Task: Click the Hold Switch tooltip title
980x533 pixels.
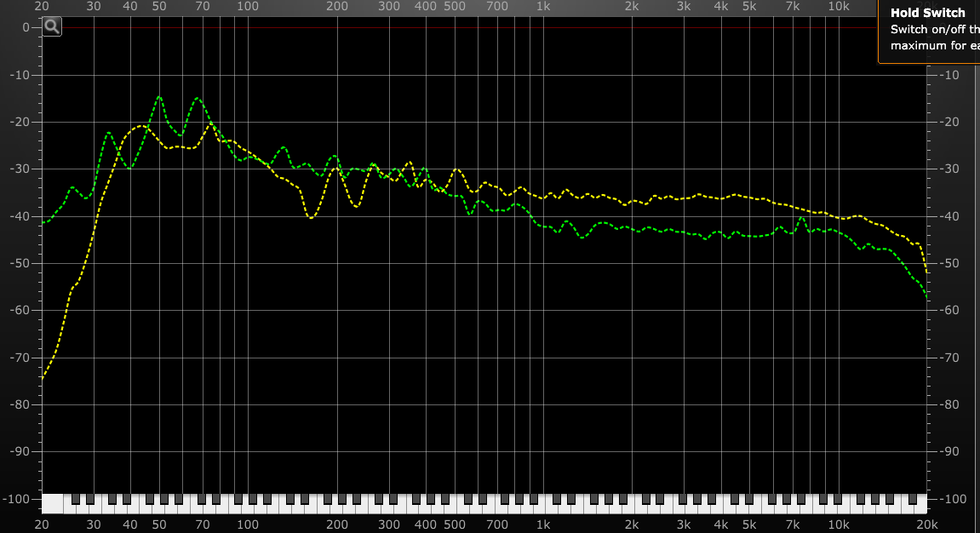Action: pyautogui.click(x=927, y=13)
